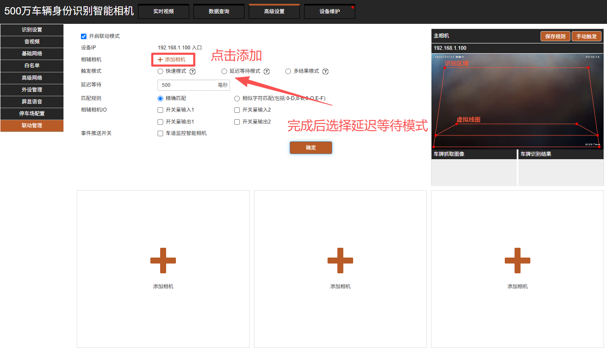Viewport: 607px width, 364px height.
Task: Open the 数据查询 tab
Action: point(219,11)
